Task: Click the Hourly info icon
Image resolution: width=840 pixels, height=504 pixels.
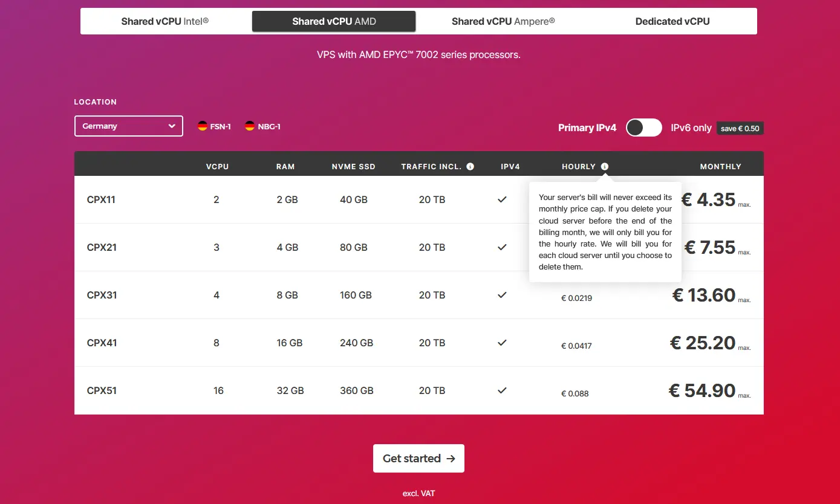Action: pos(605,167)
